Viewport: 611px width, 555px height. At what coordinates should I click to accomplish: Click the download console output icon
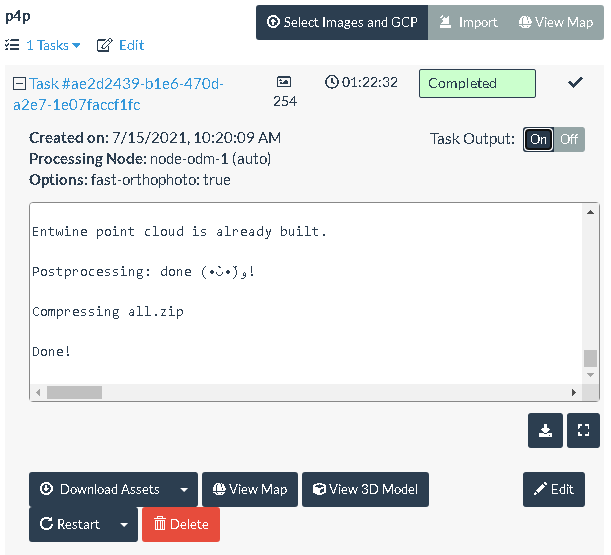pos(545,430)
